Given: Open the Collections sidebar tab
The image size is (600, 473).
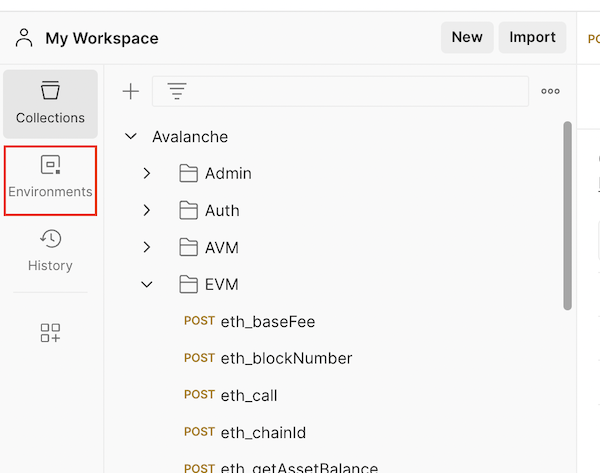Looking at the screenshot, I should tap(50, 103).
